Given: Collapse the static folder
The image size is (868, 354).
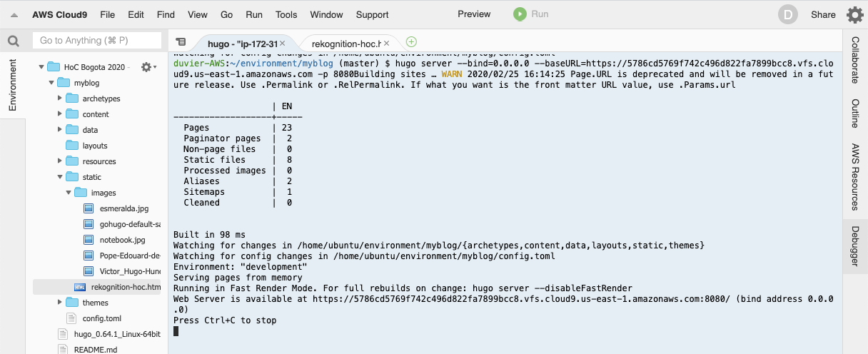Looking at the screenshot, I should 61,177.
